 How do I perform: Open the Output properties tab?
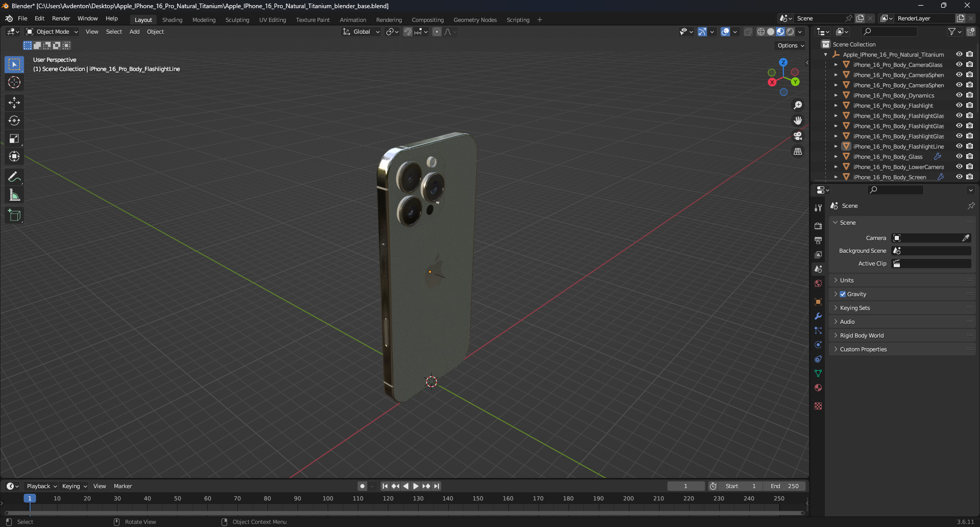818,240
